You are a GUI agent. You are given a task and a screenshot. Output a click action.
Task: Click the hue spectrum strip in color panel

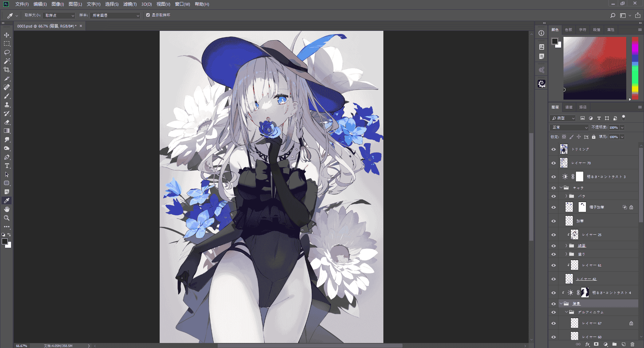[x=635, y=68]
